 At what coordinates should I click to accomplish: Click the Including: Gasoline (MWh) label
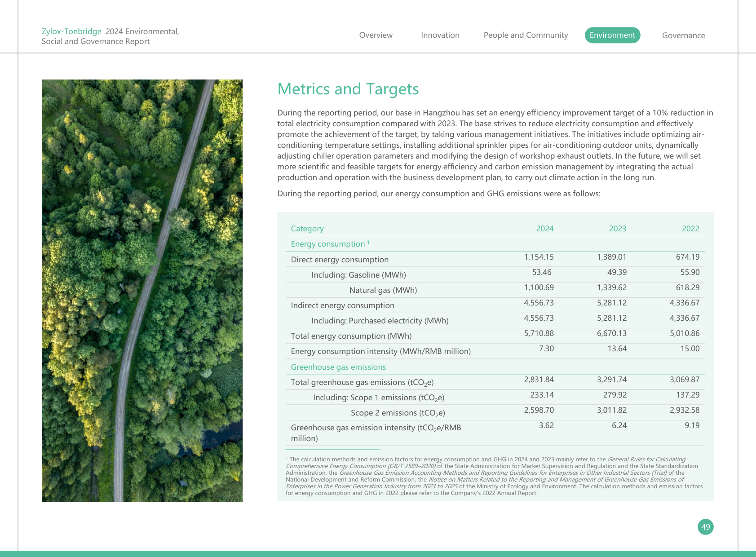(358, 275)
